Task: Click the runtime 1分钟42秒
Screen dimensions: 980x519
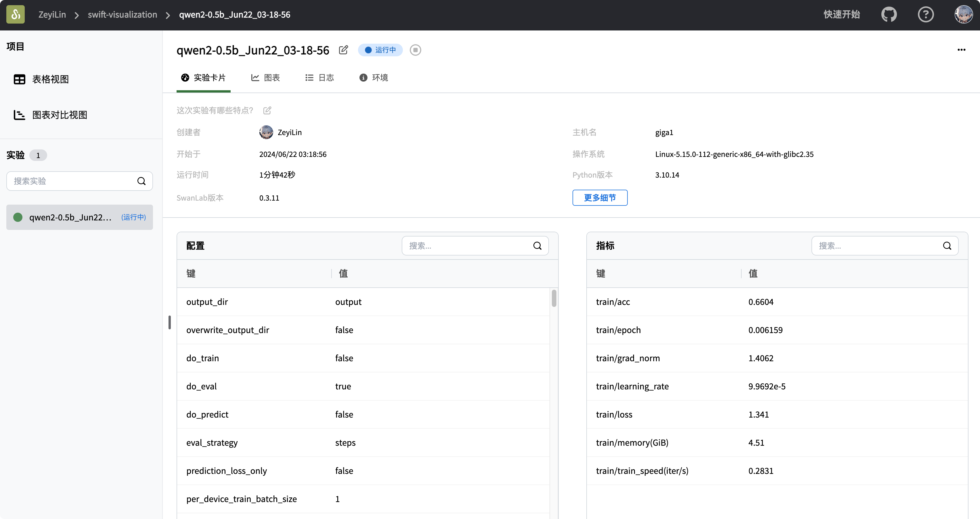Action: click(277, 175)
